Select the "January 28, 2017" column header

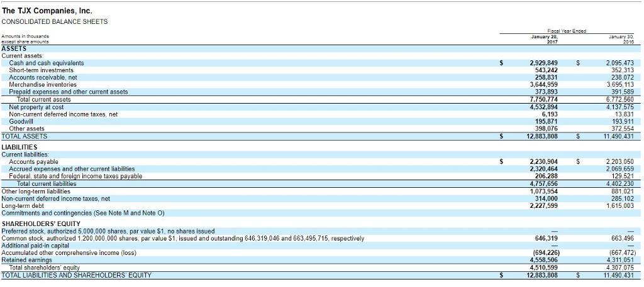545,39
